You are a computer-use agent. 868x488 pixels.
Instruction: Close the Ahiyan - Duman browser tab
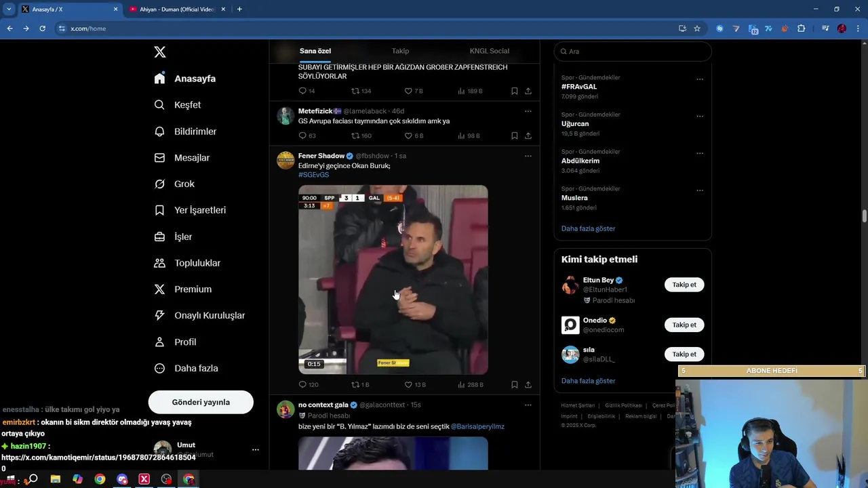click(223, 9)
